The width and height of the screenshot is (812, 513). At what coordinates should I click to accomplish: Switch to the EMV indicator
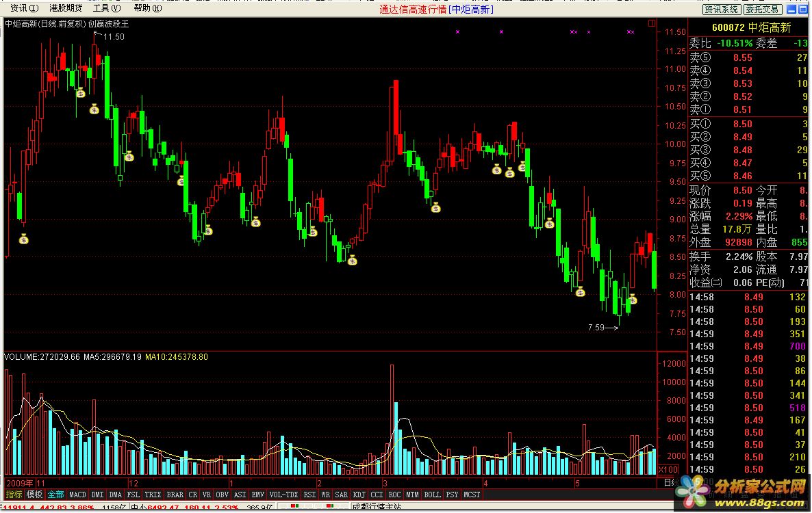coord(258,495)
